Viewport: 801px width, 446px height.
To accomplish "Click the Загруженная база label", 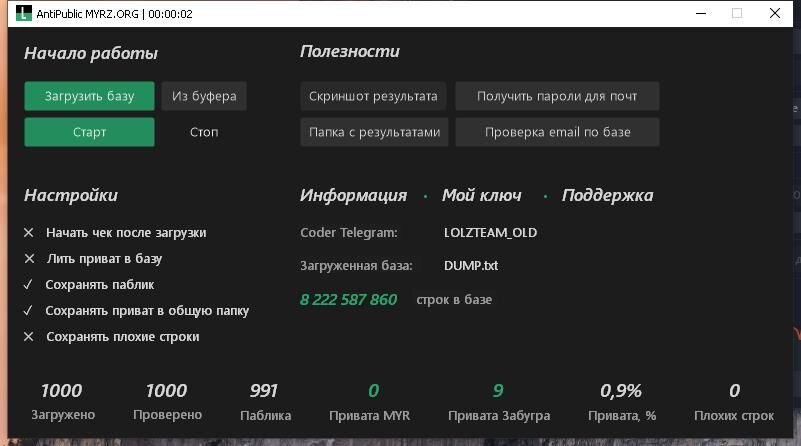I will point(356,266).
